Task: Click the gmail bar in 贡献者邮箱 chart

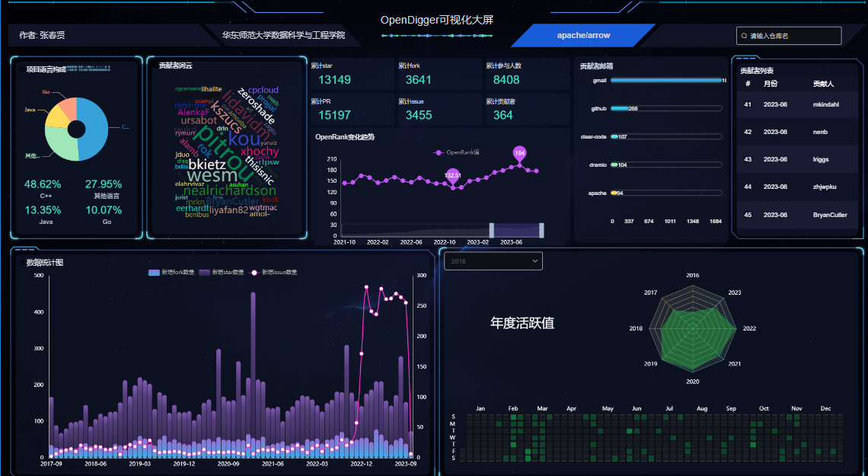Action: click(x=666, y=80)
